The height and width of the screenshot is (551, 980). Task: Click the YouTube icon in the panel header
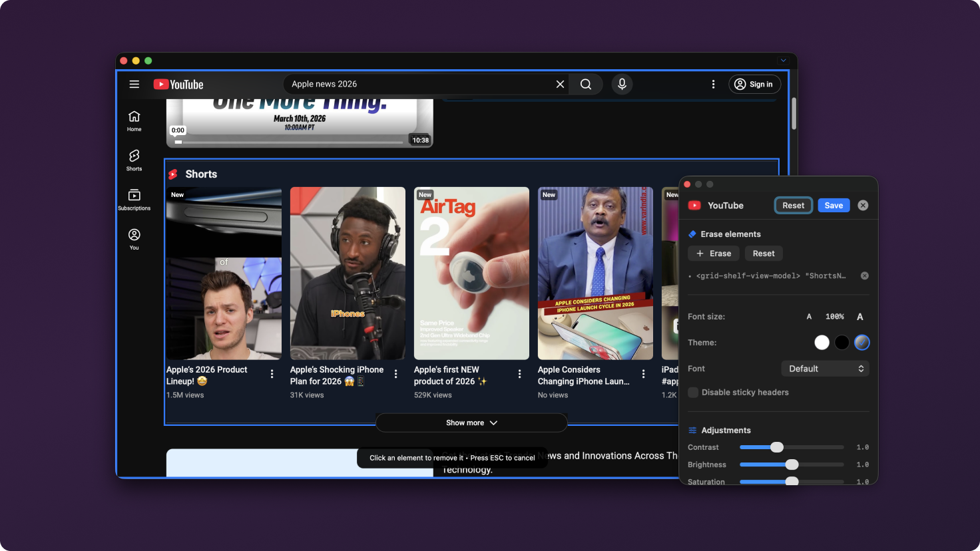pos(694,206)
